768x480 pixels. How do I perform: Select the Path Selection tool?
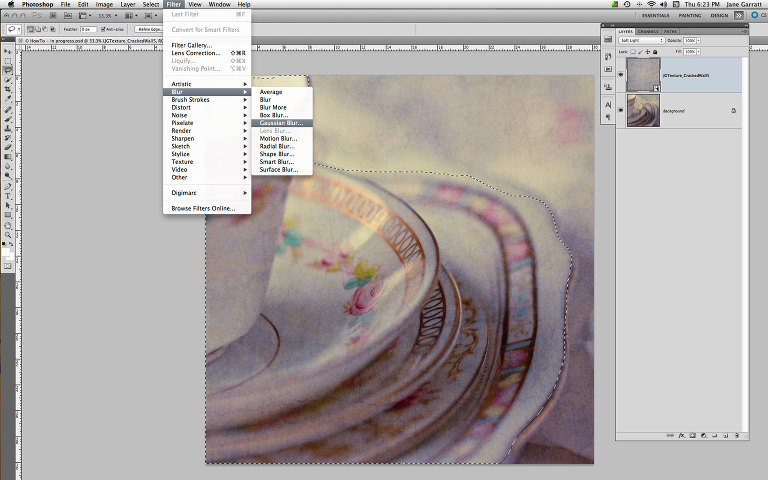[8, 206]
